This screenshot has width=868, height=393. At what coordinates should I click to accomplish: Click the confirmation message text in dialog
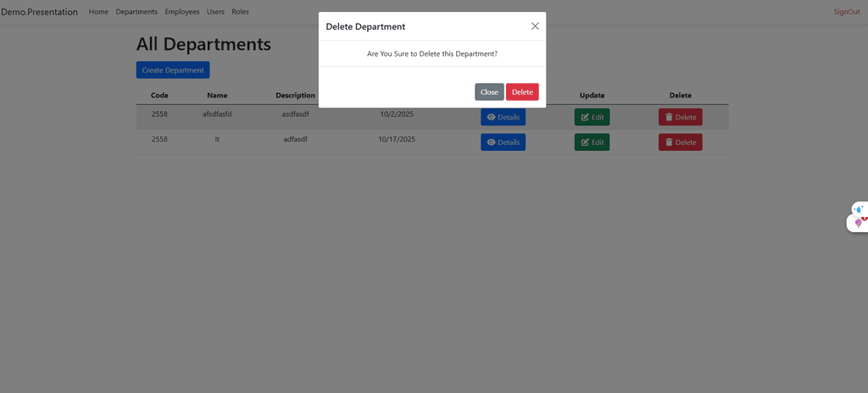pos(432,53)
